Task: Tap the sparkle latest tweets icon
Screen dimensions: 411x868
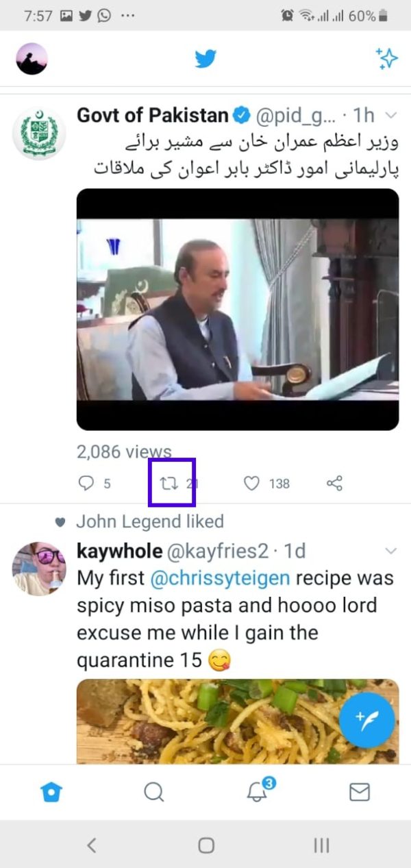Action: click(x=386, y=59)
